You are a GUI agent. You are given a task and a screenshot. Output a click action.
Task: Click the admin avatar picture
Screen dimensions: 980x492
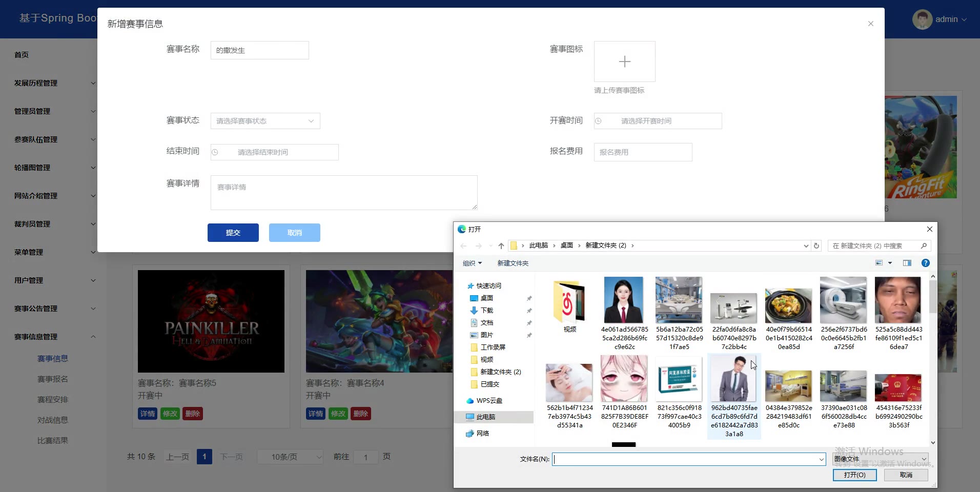tap(922, 19)
